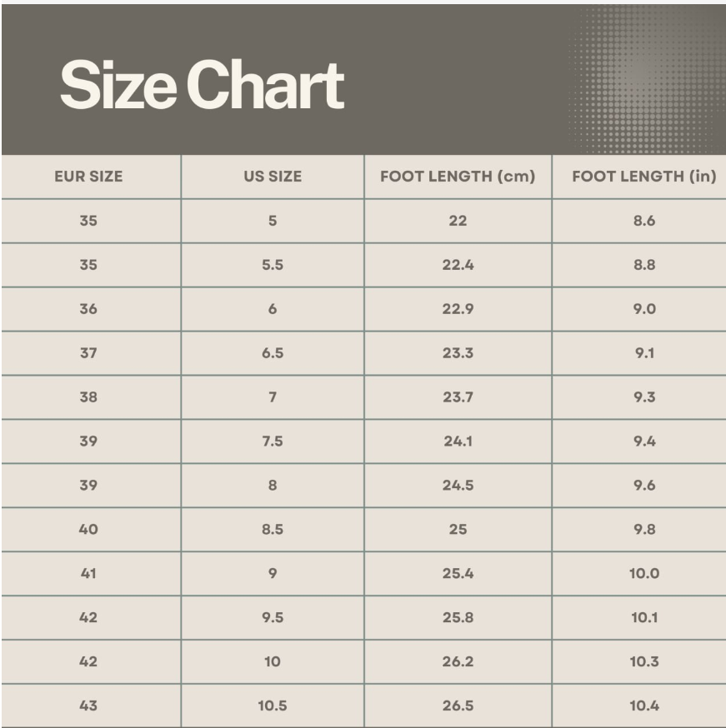Select the FOOT LENGTH (cm) header
Image resolution: width=726 pixels, height=728 pixels.
(458, 177)
